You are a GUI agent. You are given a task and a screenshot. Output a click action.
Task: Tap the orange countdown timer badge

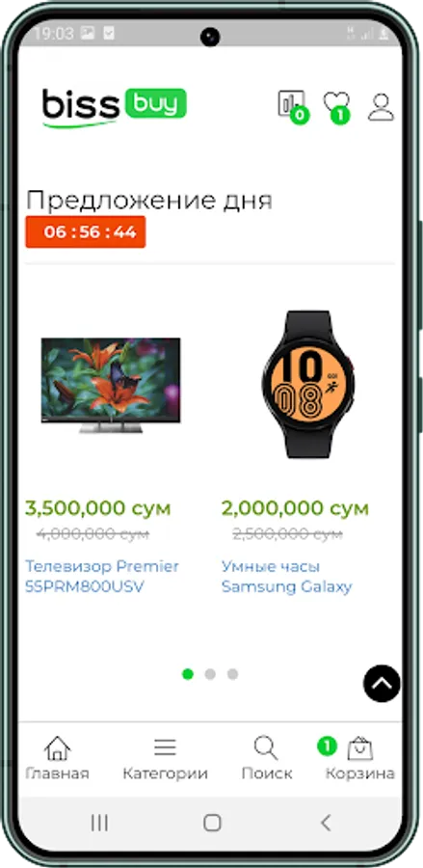pyautogui.click(x=86, y=231)
